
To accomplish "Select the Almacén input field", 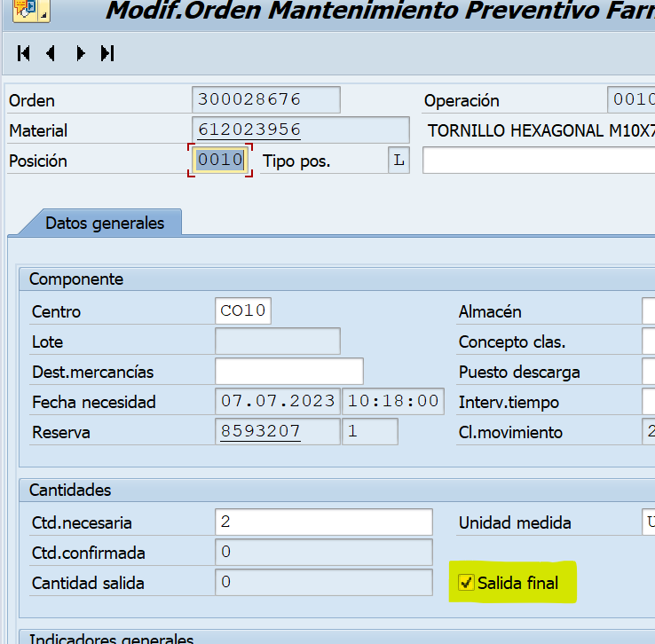I will (x=648, y=311).
